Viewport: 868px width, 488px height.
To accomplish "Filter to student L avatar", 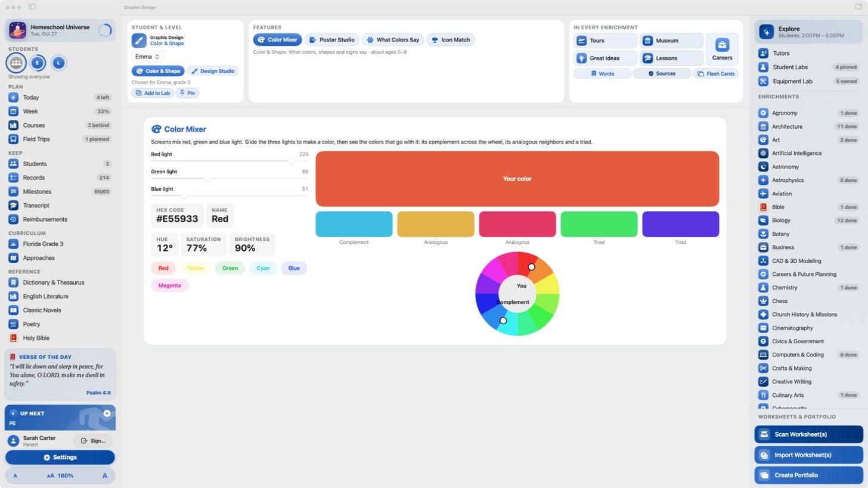I will tap(58, 63).
